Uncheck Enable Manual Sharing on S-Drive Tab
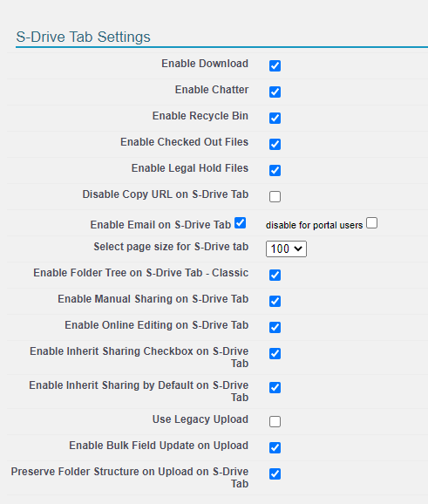Viewport: 428px width, 504px height. 275,301
